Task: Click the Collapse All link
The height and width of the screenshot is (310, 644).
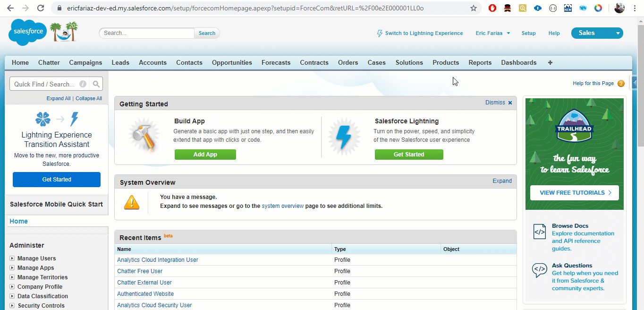Action: coord(89,98)
